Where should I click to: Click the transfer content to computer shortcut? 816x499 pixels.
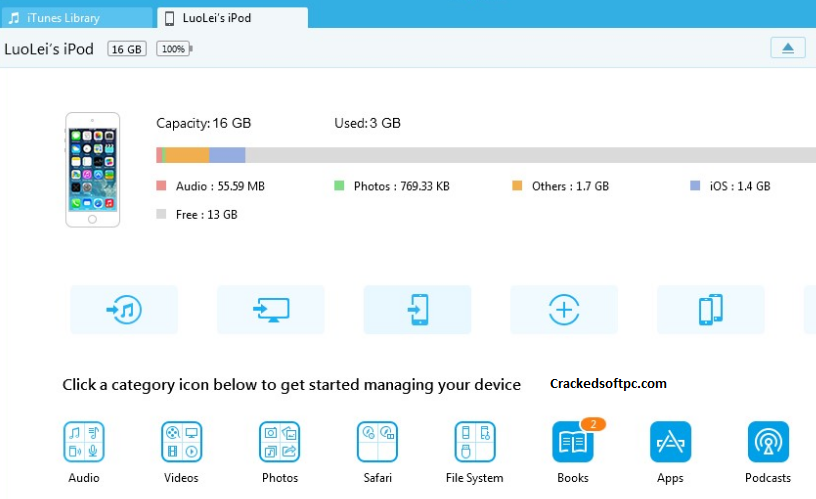271,310
